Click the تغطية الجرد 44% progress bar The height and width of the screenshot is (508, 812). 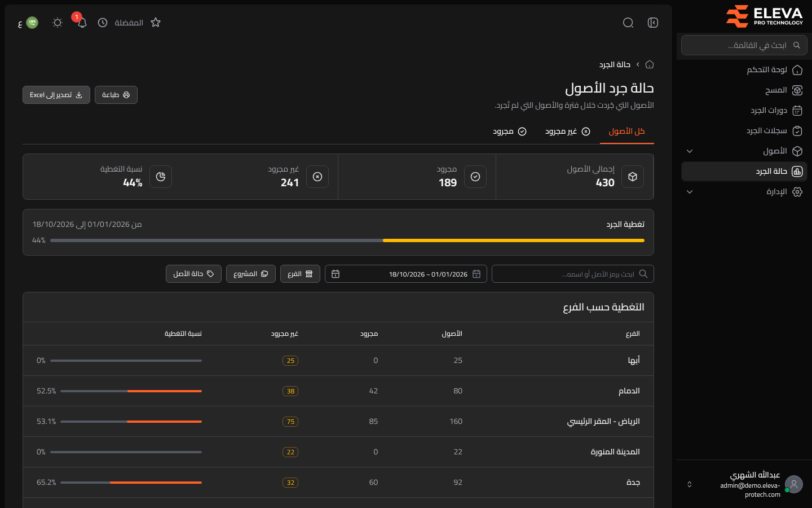(347, 240)
